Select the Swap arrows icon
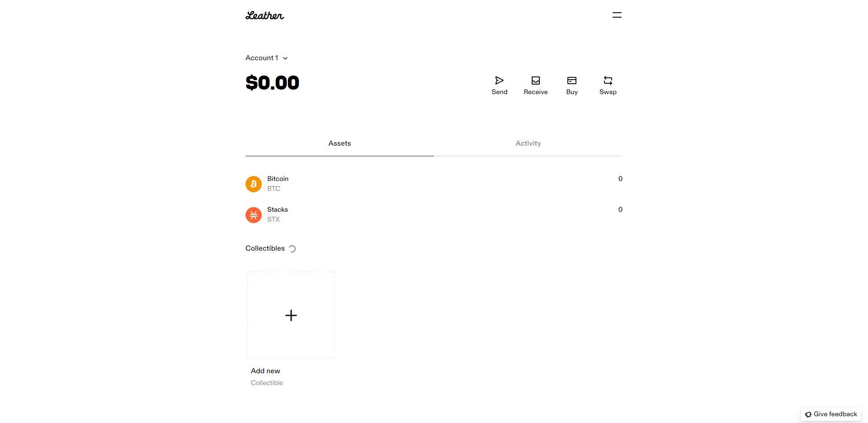Screen dimensions: 868x423 (608, 80)
